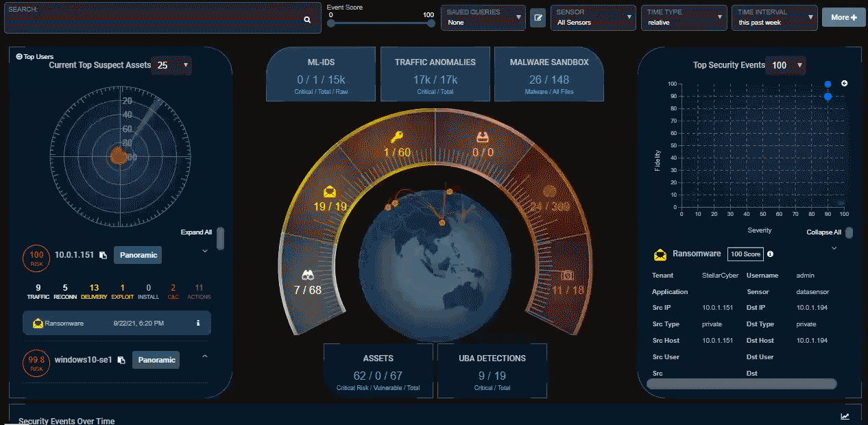Click the 0 INSTALL count

point(149,292)
